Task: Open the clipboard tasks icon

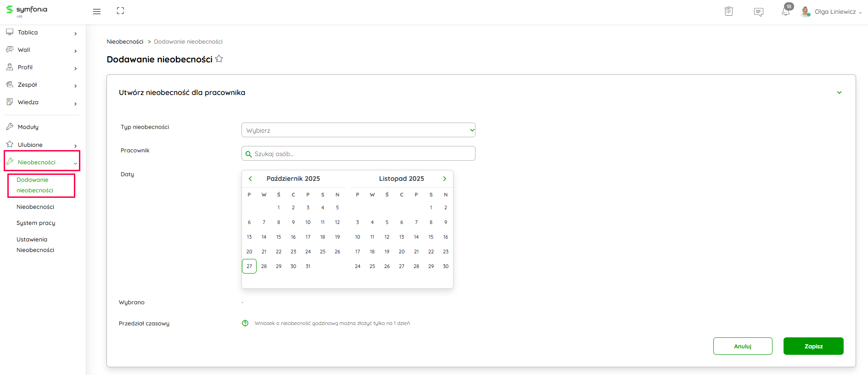Action: tap(728, 11)
